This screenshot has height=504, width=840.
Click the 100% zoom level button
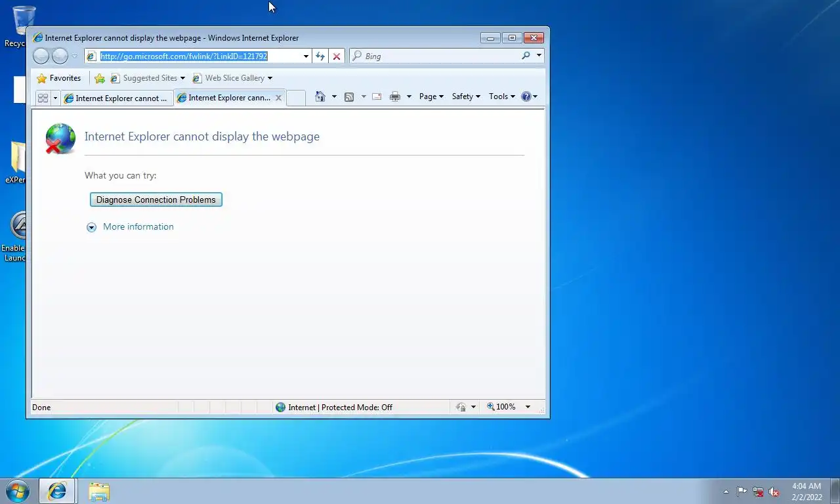click(x=501, y=408)
